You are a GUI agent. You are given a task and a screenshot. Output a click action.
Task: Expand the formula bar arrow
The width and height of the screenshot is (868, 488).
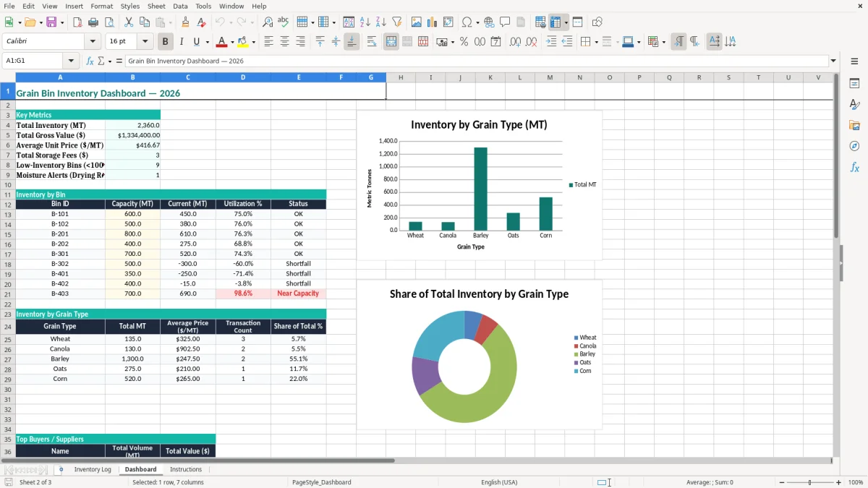point(833,61)
